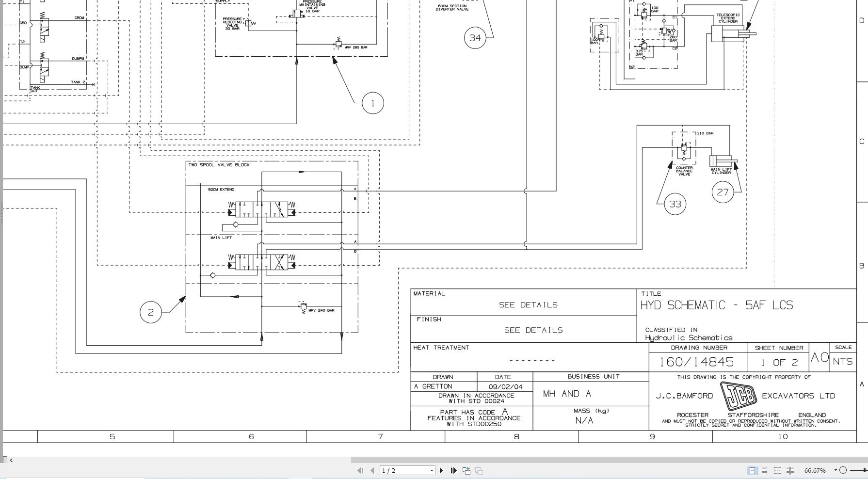868x479 pixels.
Task: Go to the next page
Action: click(x=441, y=470)
